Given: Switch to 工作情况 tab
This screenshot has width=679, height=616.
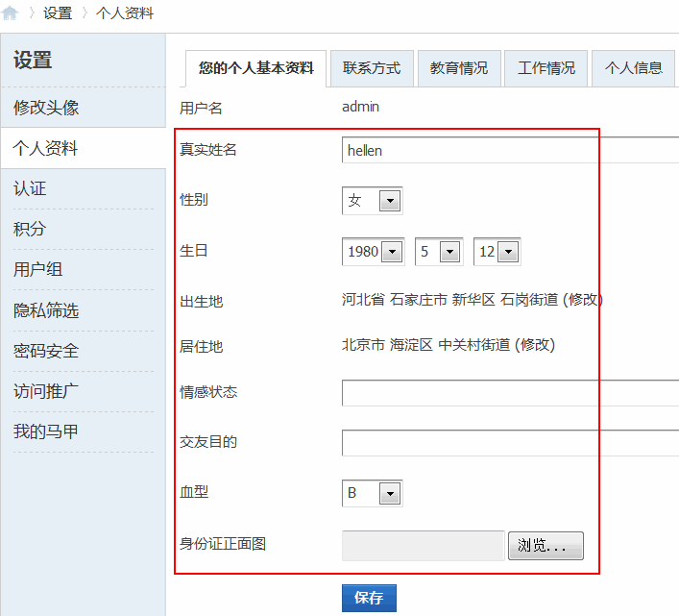Looking at the screenshot, I should click(x=546, y=68).
